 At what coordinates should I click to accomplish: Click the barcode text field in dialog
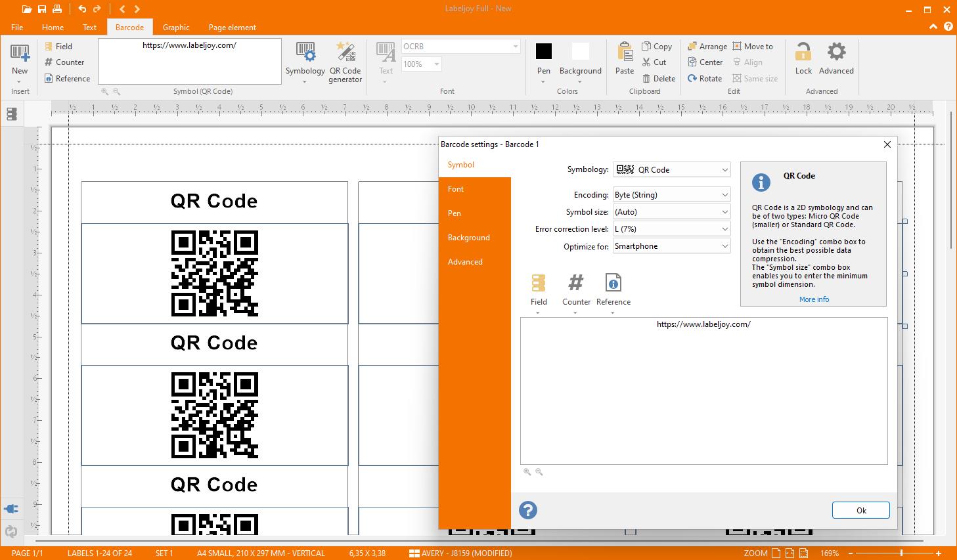pos(703,391)
